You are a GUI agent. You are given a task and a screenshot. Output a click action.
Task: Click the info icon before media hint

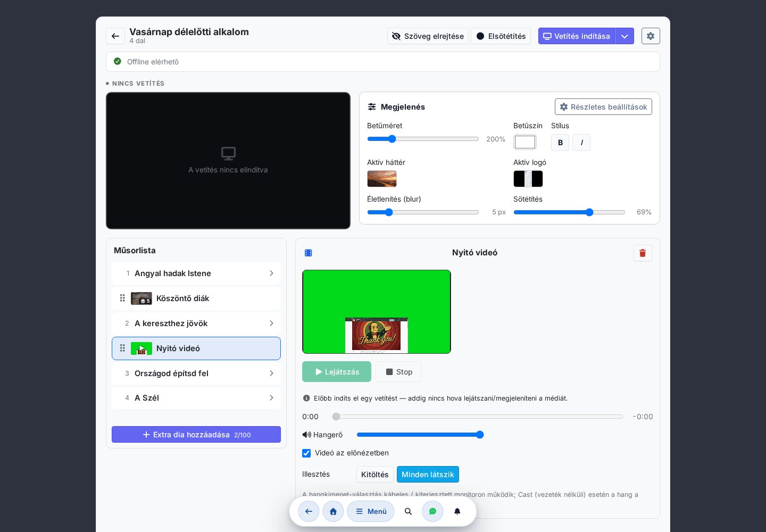(306, 398)
